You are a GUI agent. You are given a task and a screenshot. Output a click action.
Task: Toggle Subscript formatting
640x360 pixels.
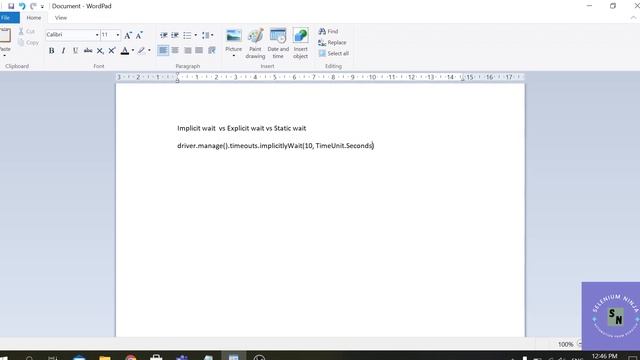[100, 51]
